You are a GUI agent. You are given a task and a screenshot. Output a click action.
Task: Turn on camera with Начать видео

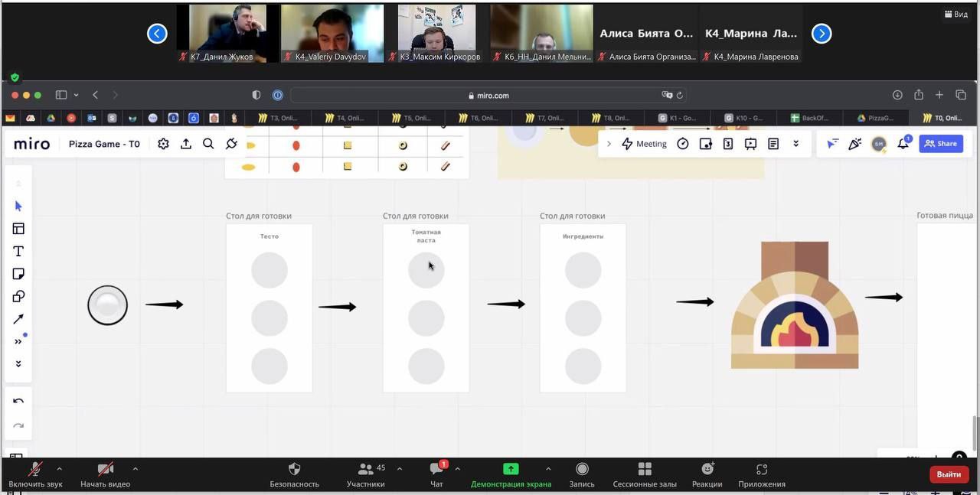click(105, 474)
